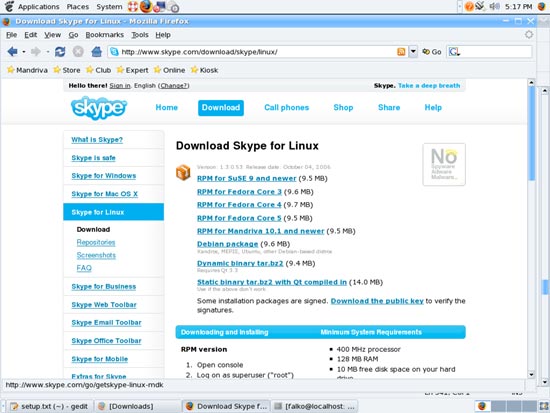
Task: Open the Bookmarks menu
Action: click(105, 35)
